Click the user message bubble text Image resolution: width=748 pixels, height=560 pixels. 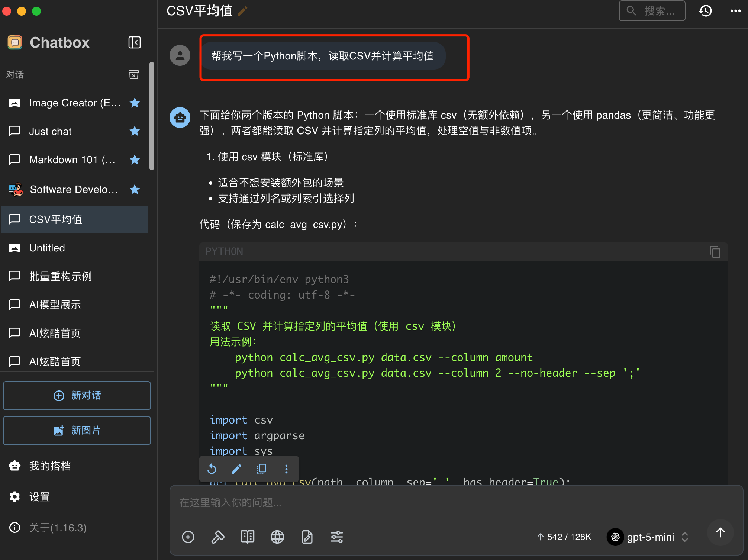pyautogui.click(x=322, y=56)
